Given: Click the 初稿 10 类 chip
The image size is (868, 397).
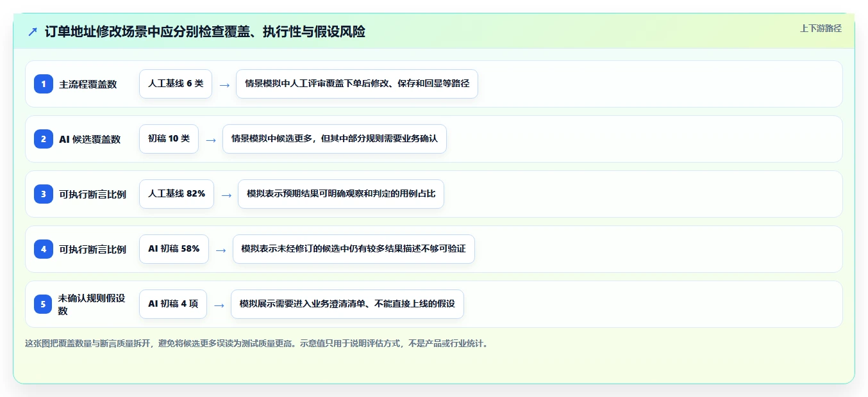Looking at the screenshot, I should (169, 139).
